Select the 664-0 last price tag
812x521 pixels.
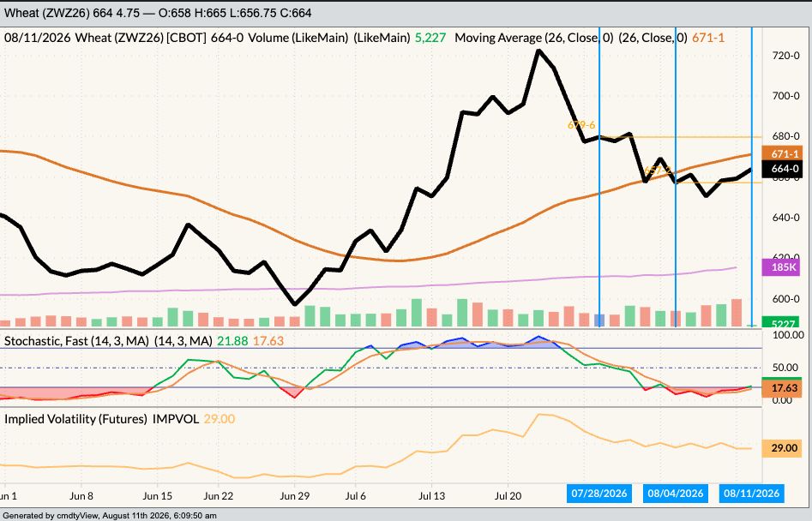[x=782, y=169]
